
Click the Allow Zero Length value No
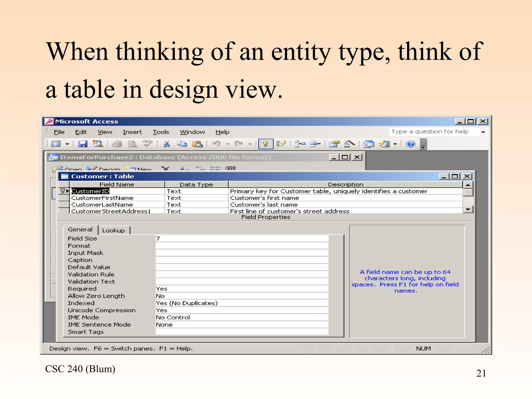(x=242, y=296)
